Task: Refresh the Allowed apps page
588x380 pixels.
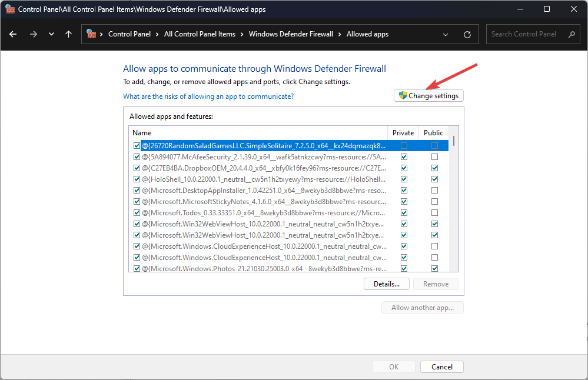Action: pyautogui.click(x=467, y=35)
